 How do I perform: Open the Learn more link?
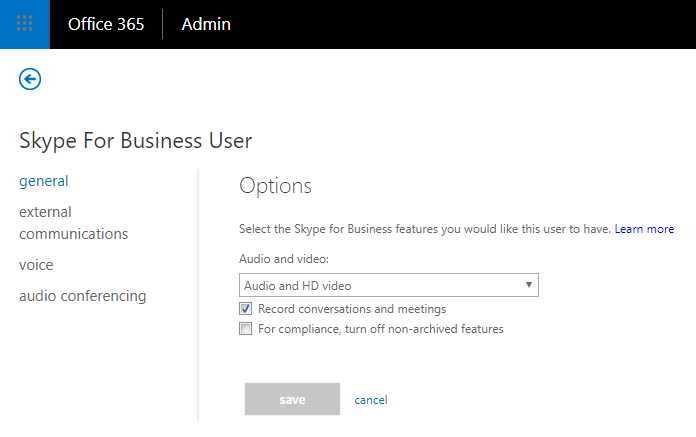644,229
